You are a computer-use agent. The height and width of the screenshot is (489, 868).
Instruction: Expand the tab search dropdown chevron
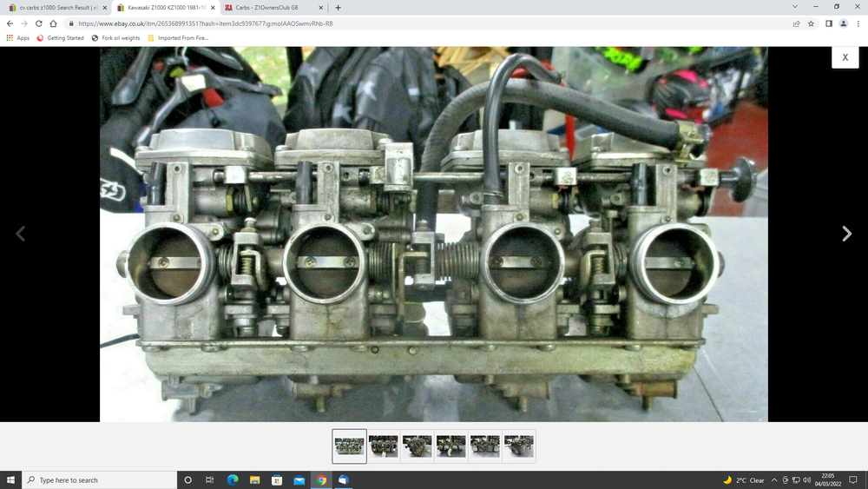796,7
